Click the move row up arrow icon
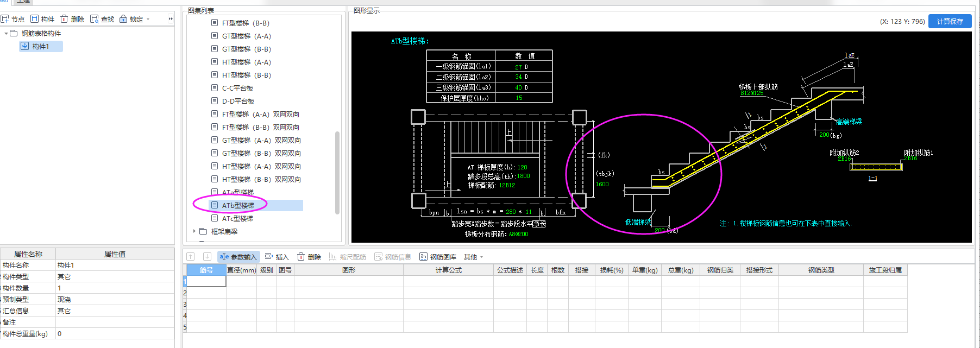 click(x=190, y=257)
